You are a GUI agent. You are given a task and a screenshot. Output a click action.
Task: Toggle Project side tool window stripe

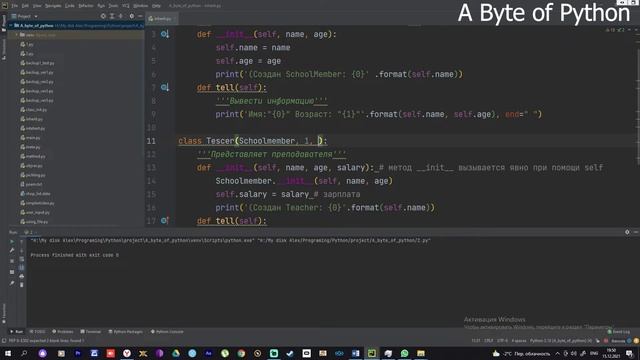pyautogui.click(x=4, y=22)
